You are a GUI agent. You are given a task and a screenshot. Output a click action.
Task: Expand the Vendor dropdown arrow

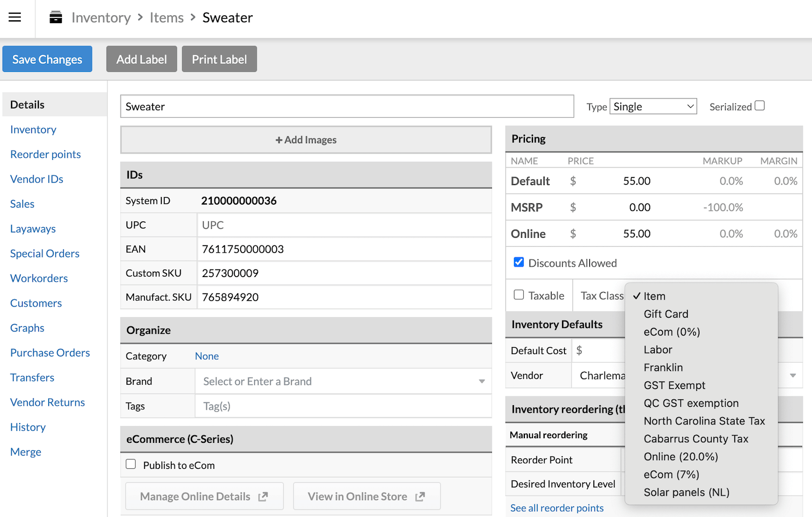click(792, 376)
